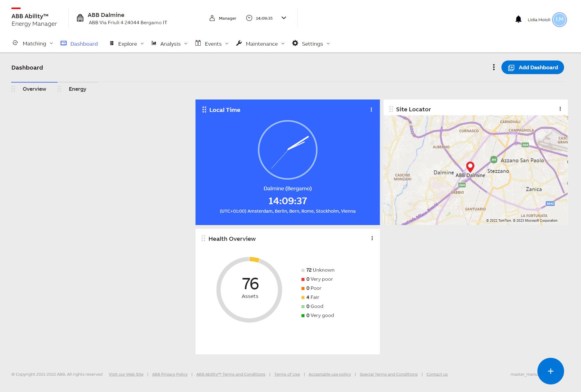581x392 pixels.
Task: Expand the Analysis menu chevron
Action: pyautogui.click(x=186, y=44)
